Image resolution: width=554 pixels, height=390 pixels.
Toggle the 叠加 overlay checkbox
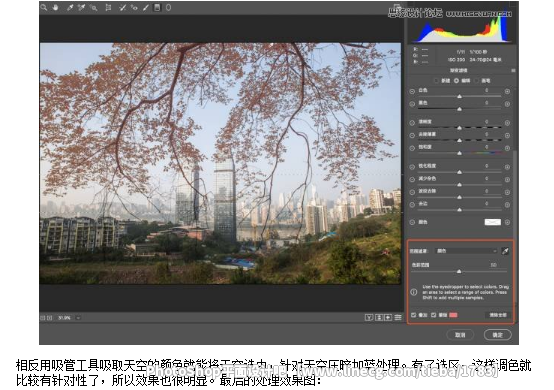413,315
